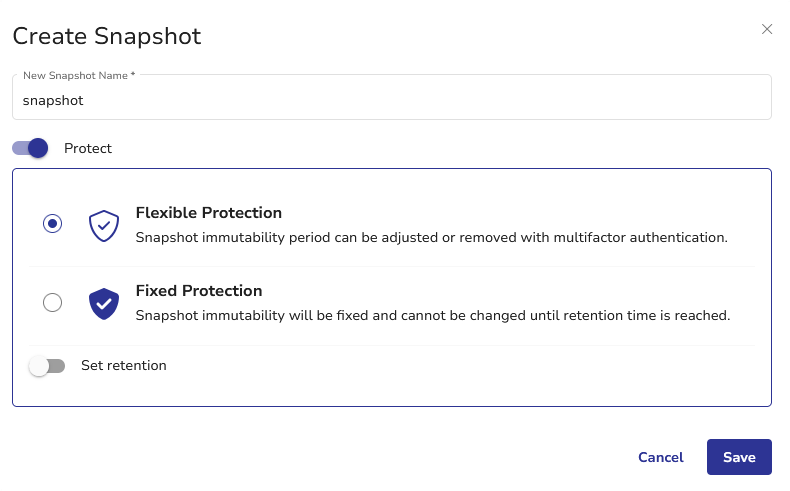Select the Fixed Protection radio button
Image resolution: width=790 pixels, height=491 pixels.
[x=53, y=302]
